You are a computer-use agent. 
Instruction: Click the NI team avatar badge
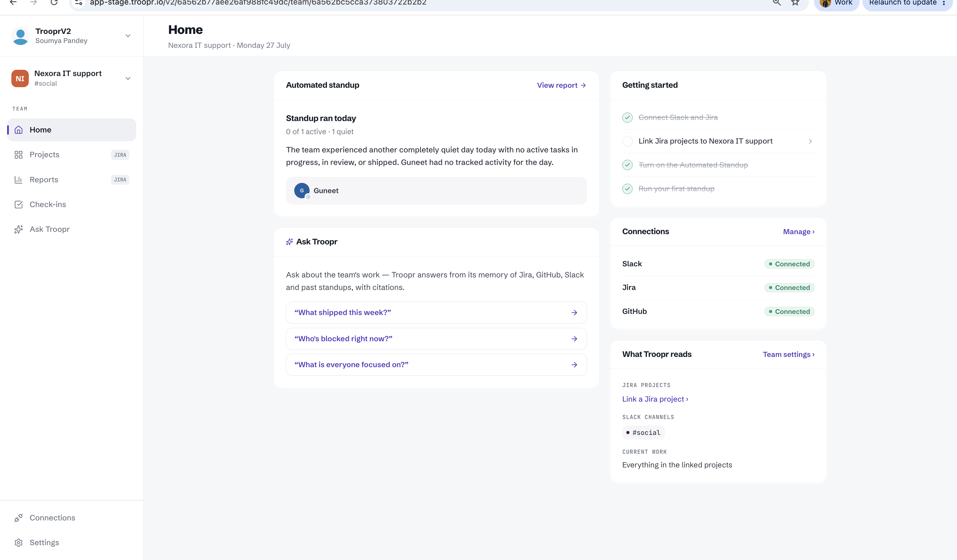(20, 78)
